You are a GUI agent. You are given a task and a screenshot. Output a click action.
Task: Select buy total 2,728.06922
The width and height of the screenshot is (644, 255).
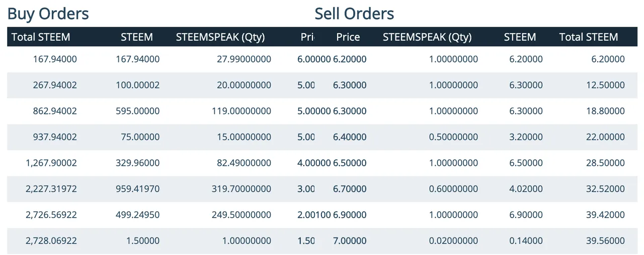51,241
